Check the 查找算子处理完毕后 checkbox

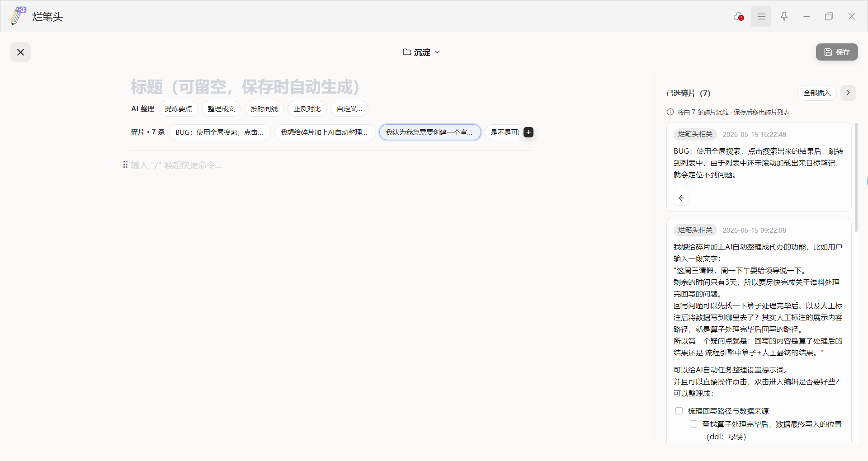(693, 424)
